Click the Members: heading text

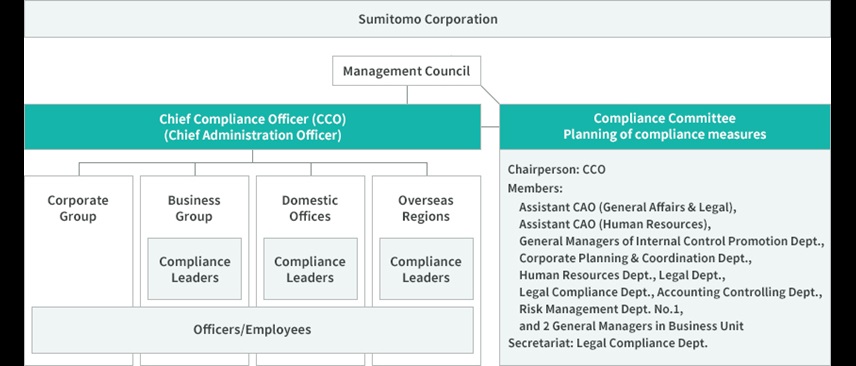(x=535, y=188)
